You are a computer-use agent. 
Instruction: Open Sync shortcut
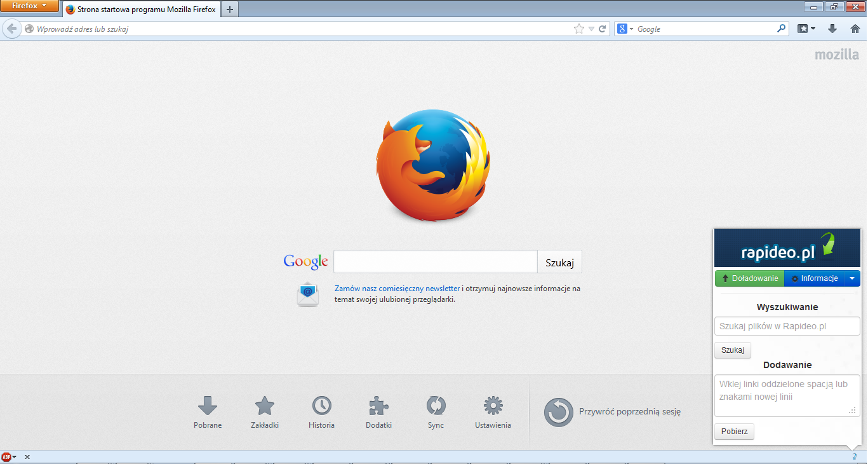(x=436, y=412)
